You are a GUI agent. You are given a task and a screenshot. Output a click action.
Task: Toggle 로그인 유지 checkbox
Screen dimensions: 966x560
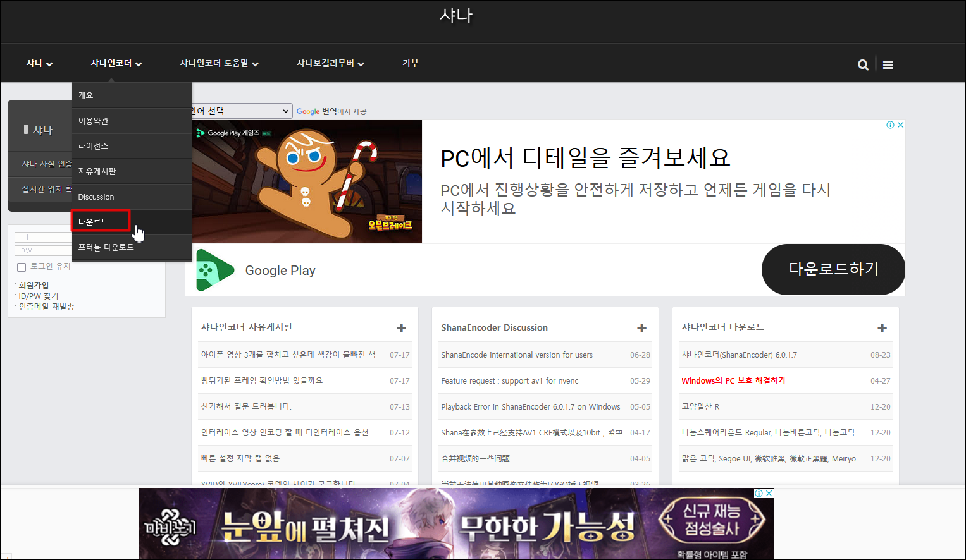tap(22, 267)
